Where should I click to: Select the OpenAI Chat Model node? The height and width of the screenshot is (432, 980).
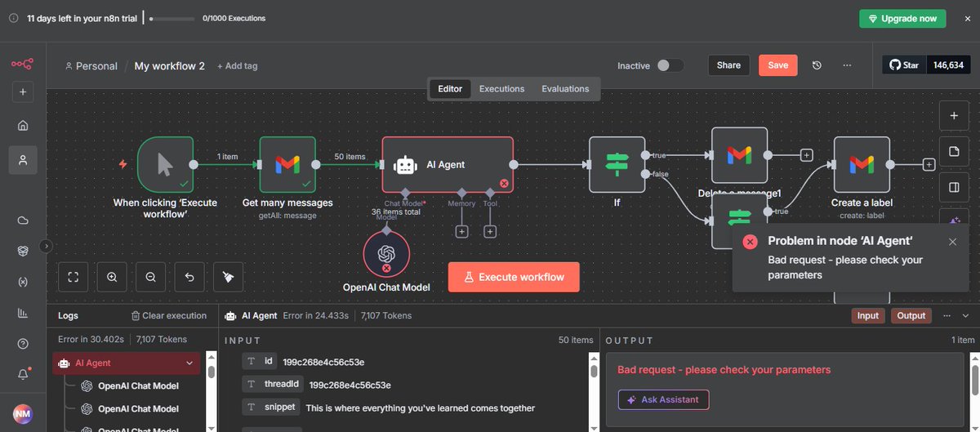[386, 254]
